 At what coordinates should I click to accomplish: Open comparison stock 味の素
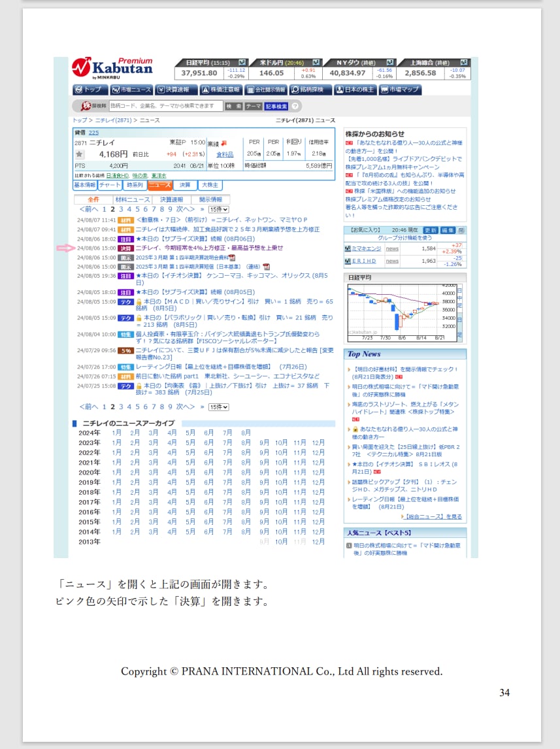pos(140,176)
